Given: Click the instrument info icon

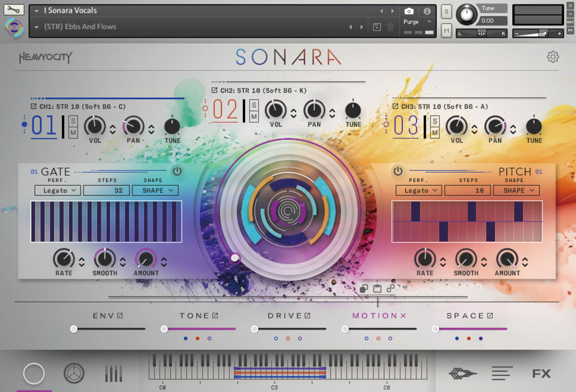Looking at the screenshot, I should (427, 11).
